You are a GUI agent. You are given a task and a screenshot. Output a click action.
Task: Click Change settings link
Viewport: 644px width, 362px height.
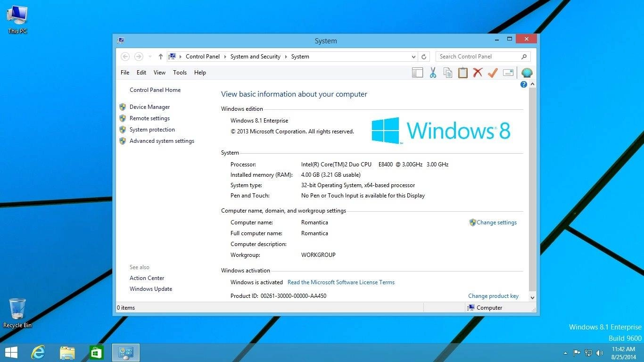pyautogui.click(x=496, y=222)
